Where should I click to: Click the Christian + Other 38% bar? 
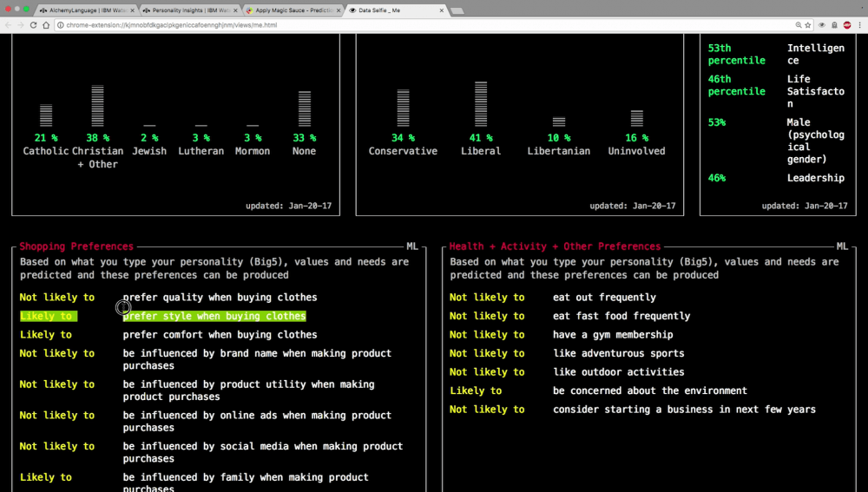pos(97,106)
